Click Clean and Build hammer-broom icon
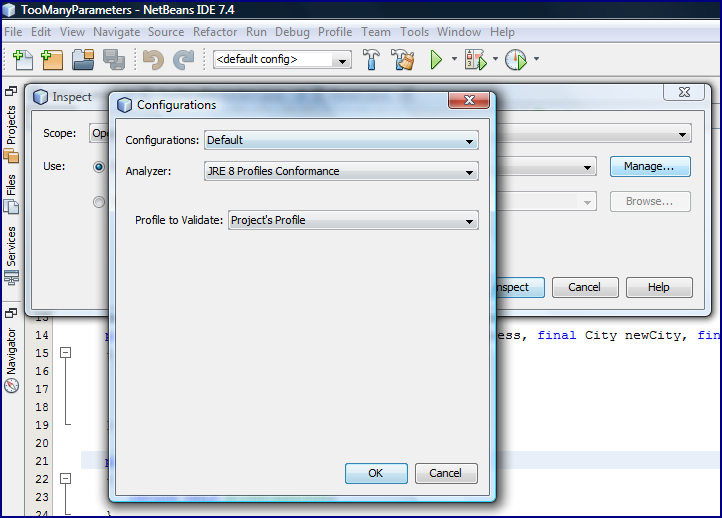The height and width of the screenshot is (518, 722). pyautogui.click(x=402, y=59)
